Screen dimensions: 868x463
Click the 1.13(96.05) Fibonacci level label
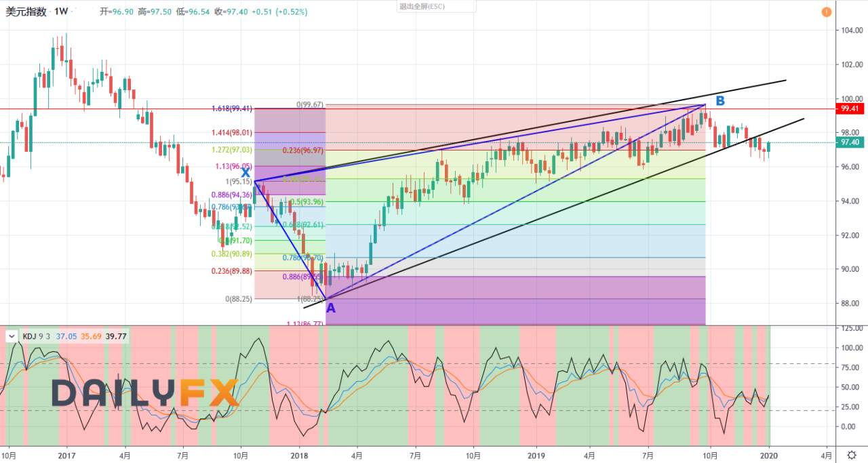(233, 165)
